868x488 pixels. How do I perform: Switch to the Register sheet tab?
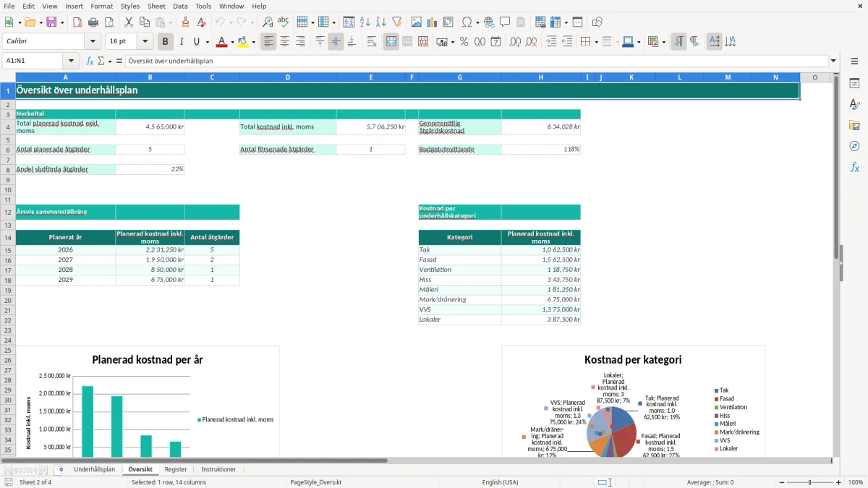(176, 470)
